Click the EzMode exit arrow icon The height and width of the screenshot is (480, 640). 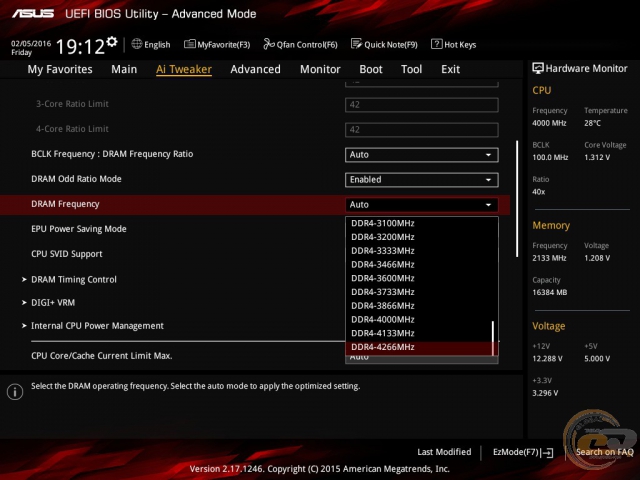coord(547,453)
